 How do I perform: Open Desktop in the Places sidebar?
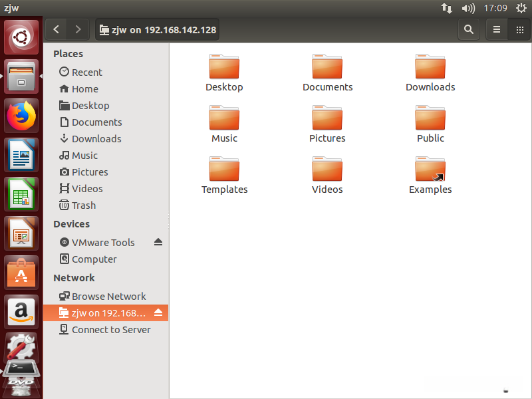coord(106,106)
